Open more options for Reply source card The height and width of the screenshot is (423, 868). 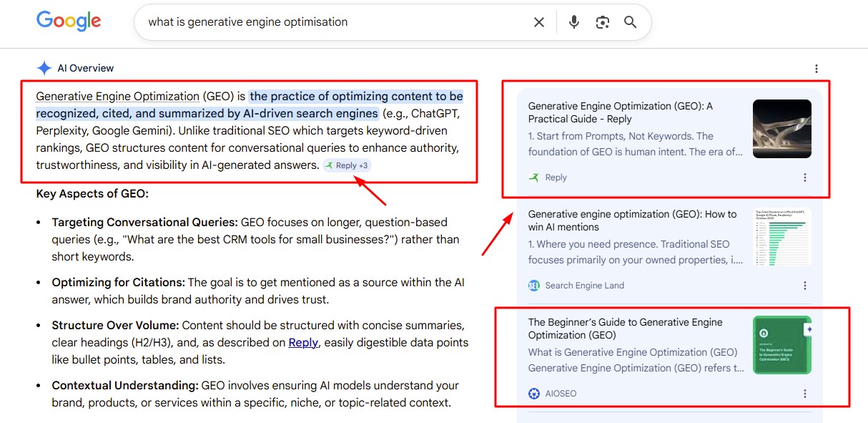[805, 178]
